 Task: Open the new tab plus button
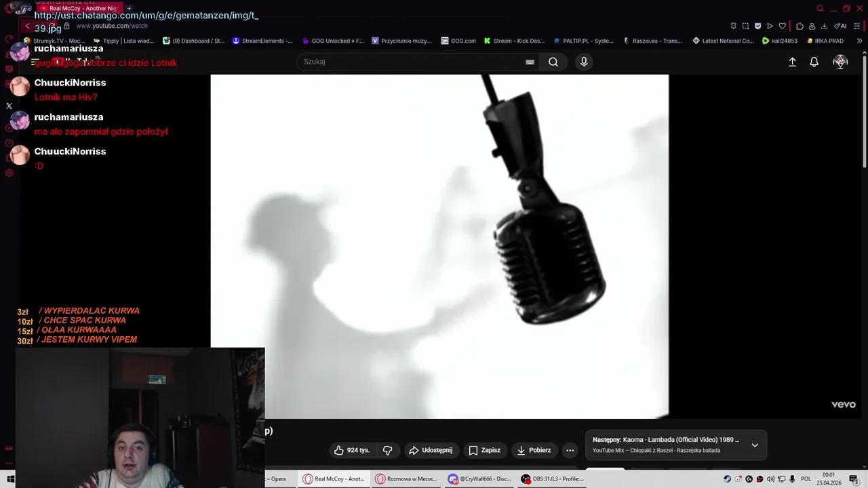(129, 8)
